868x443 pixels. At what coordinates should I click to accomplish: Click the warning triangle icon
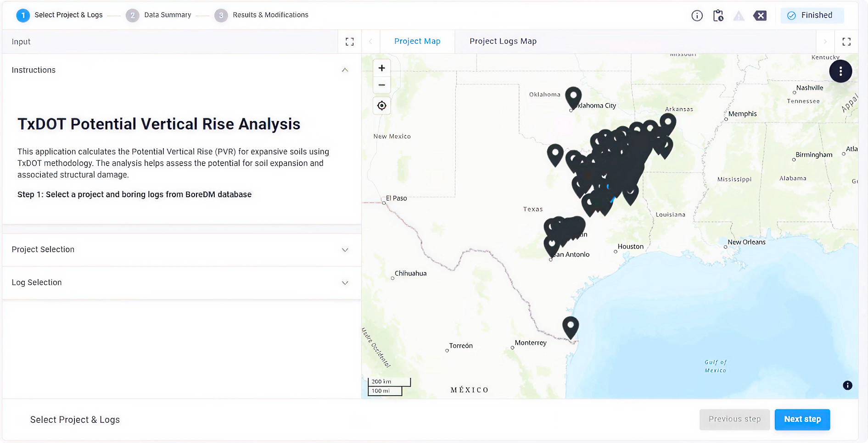pyautogui.click(x=739, y=16)
